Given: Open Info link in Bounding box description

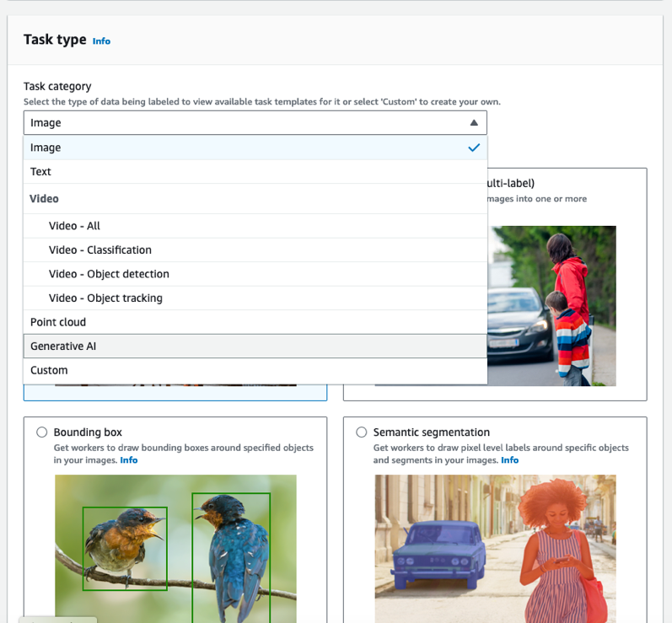Looking at the screenshot, I should coord(128,460).
